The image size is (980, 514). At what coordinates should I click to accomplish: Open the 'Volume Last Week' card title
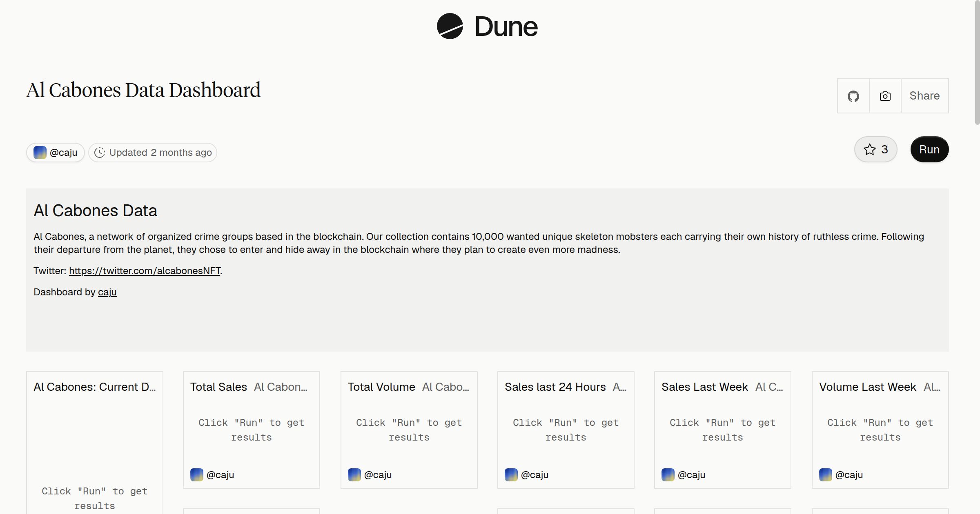click(x=868, y=387)
